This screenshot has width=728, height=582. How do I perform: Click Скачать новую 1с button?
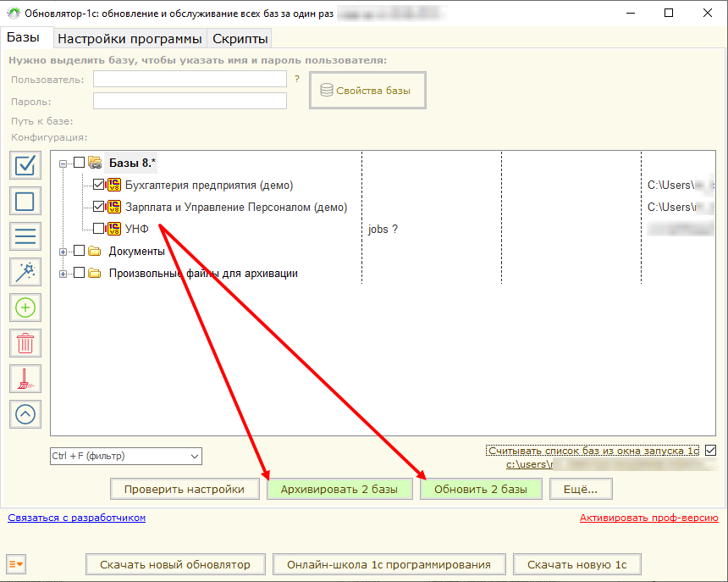(x=577, y=564)
